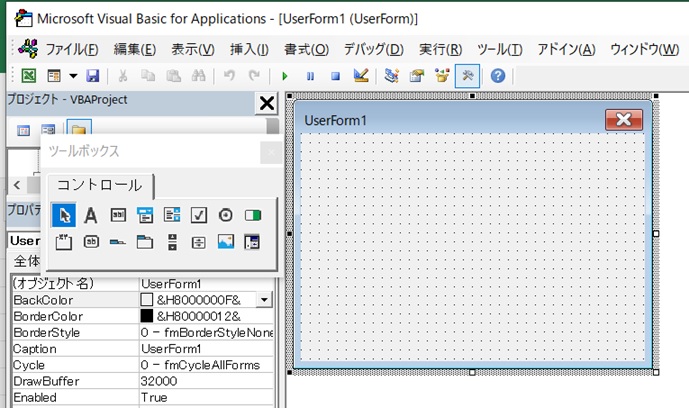
Task: Click the Insert UserForm toolbar icon
Action: pyautogui.click(x=54, y=76)
